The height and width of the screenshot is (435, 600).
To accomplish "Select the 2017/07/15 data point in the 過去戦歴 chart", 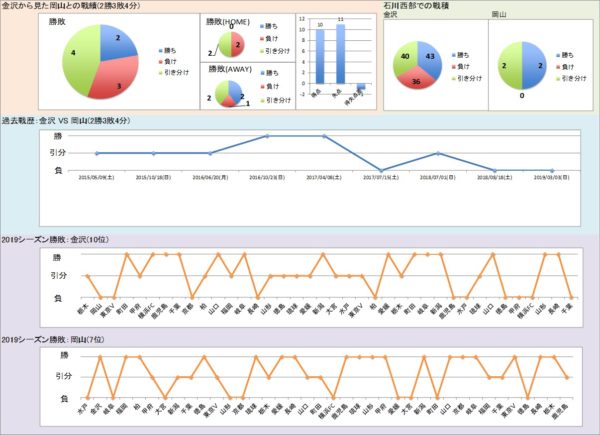I will coord(380,170).
